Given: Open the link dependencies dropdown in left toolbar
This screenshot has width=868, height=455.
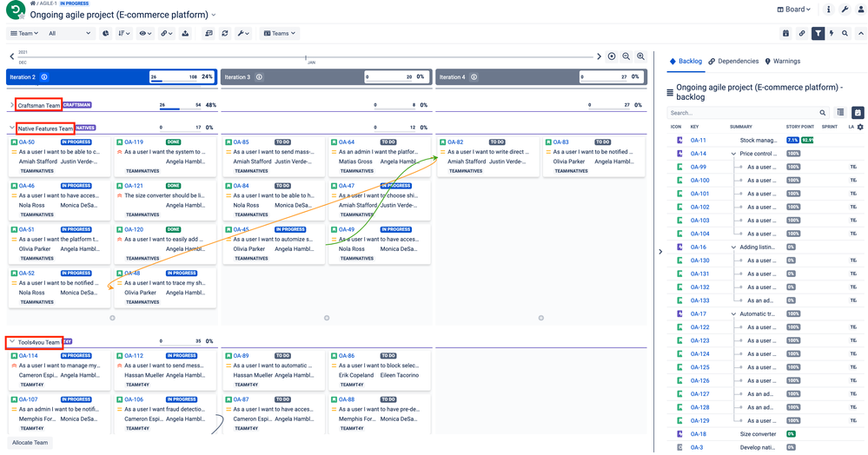Looking at the screenshot, I should pyautogui.click(x=167, y=33).
